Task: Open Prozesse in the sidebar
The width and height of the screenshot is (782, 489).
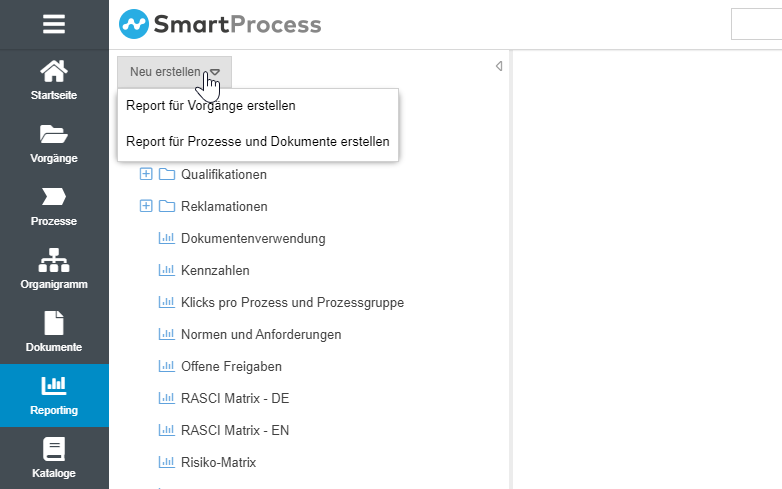Action: (x=54, y=205)
